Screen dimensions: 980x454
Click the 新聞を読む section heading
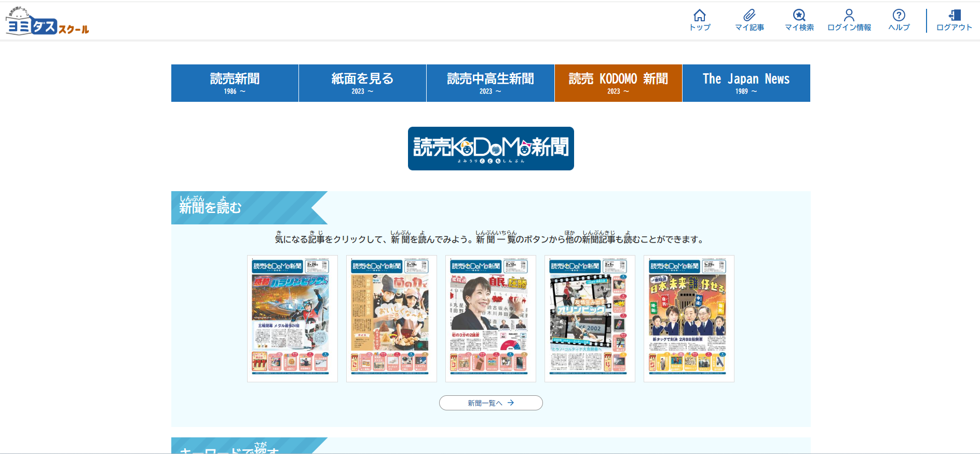pyautogui.click(x=211, y=208)
